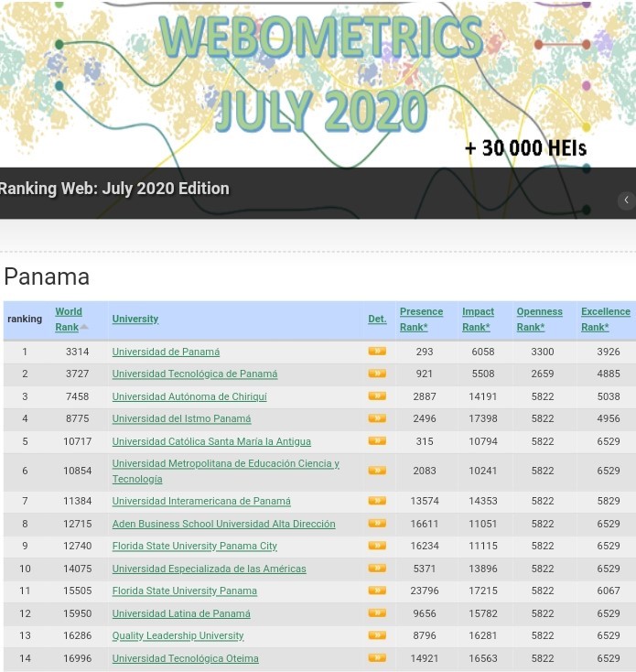Open Universidad Católica Santa María la Antigua

click(211, 441)
